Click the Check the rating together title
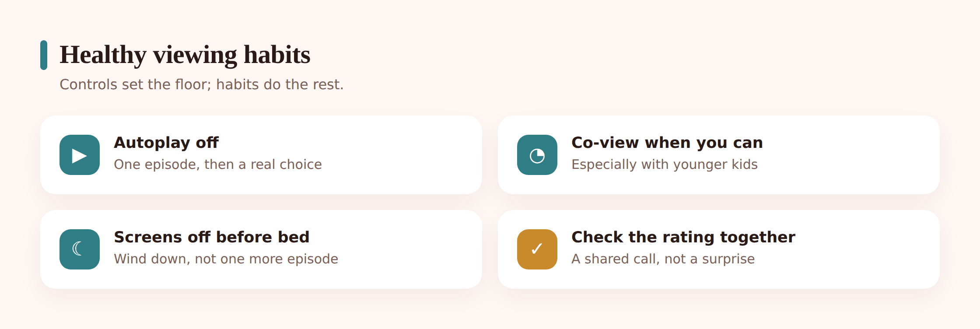Viewport: 980px width, 329px height. click(x=683, y=237)
